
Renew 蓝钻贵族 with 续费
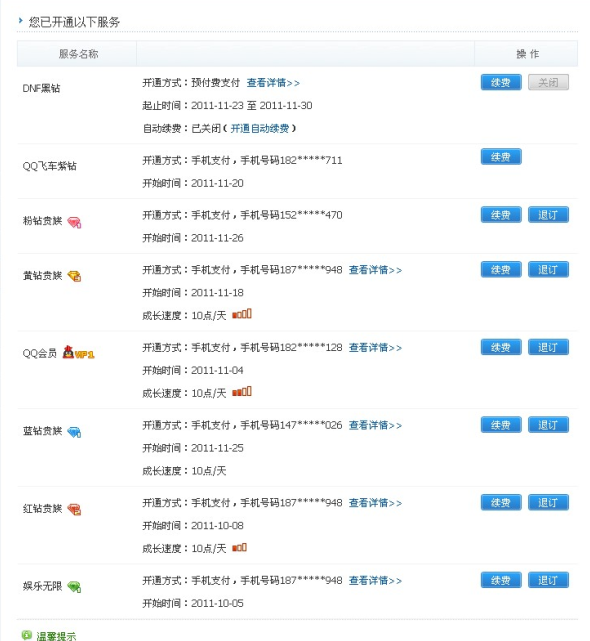pos(501,425)
